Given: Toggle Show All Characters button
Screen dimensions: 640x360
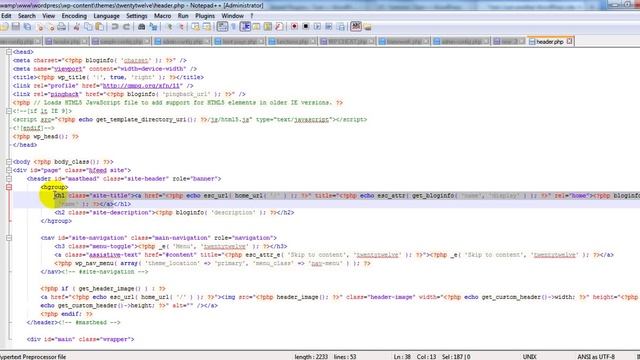Looking at the screenshot, I should coord(233,27).
